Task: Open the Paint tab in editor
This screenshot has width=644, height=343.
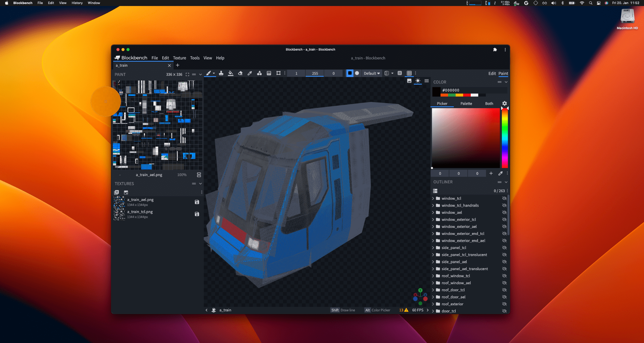Action: 503,73
